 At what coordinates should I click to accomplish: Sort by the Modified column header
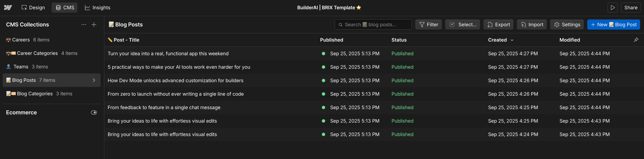point(570,40)
